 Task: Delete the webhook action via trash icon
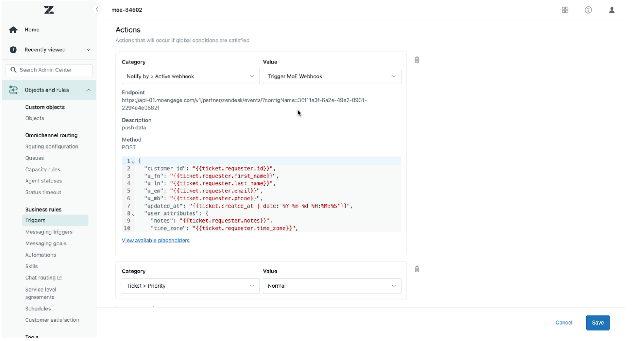(417, 60)
